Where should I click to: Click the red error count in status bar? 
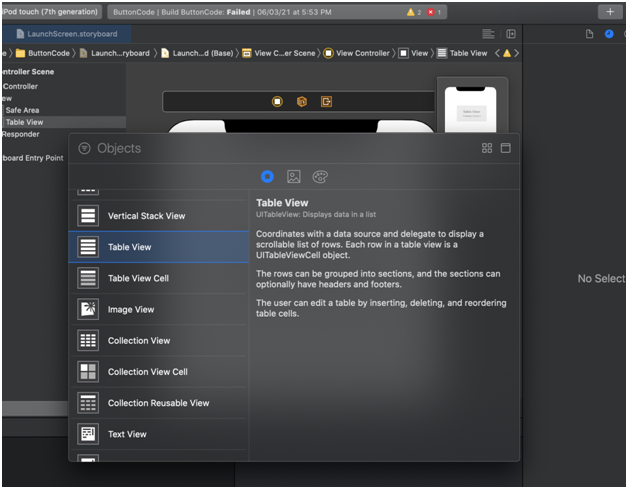(434, 12)
